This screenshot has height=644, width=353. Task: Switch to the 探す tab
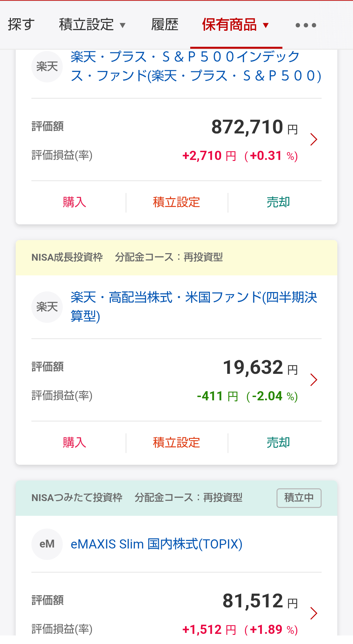(21, 25)
